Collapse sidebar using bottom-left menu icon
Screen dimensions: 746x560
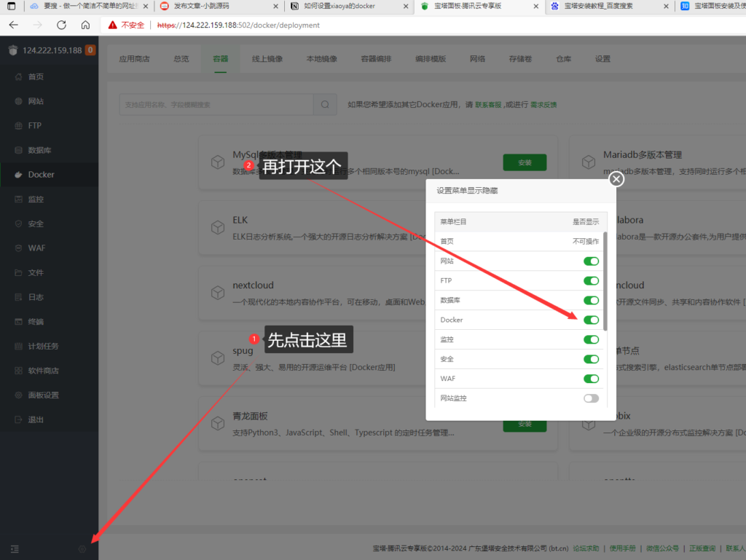pos(15,548)
